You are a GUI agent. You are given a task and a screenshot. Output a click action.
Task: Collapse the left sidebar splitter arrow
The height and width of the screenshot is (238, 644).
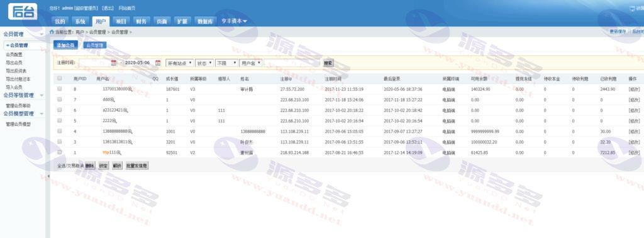[x=48, y=176]
